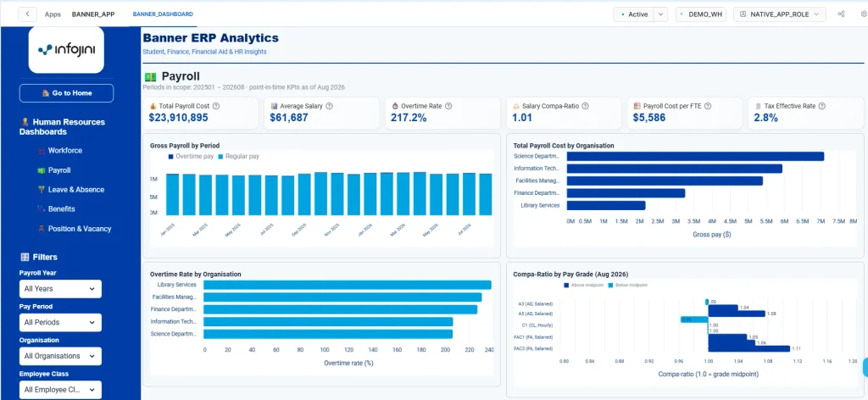Click the DEMO_WH warehouse button
Screen dimensions: 868x400
pos(701,14)
